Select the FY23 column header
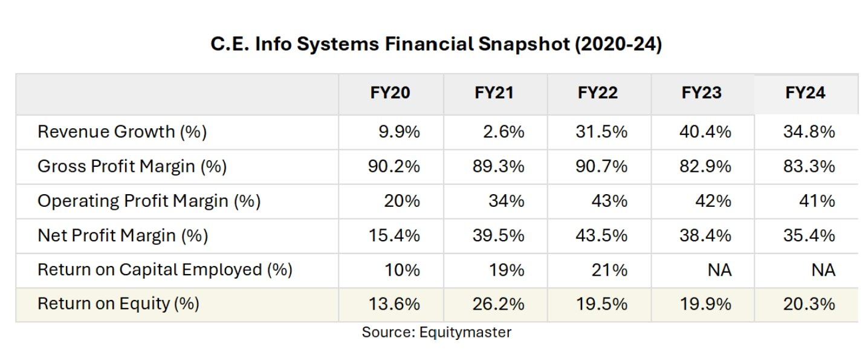The image size is (868, 358). coord(702,93)
